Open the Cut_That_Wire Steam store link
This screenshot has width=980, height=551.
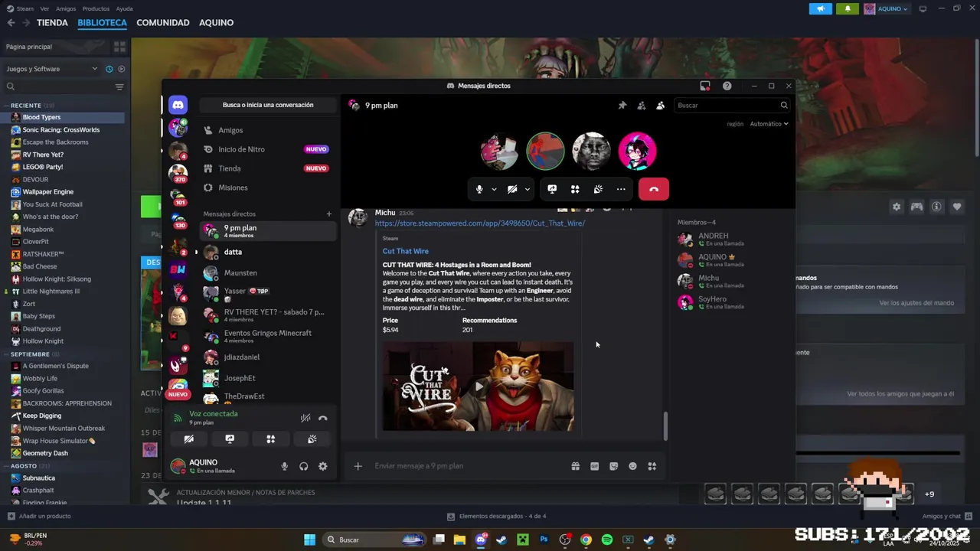[480, 223]
